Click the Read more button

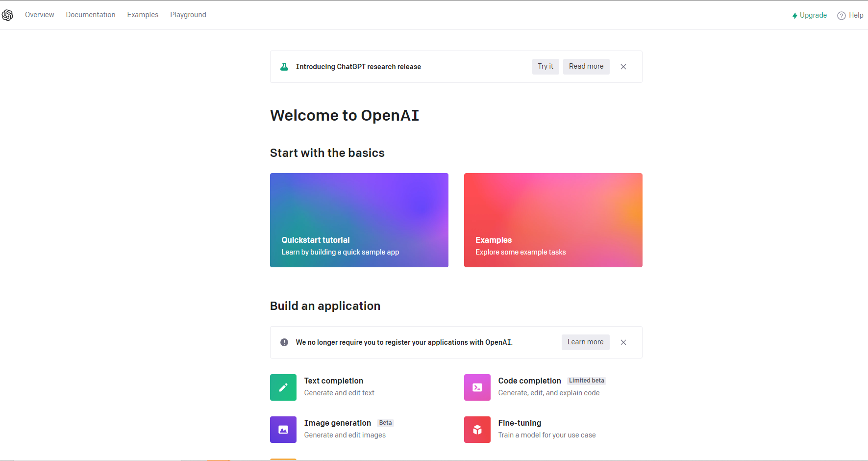click(x=586, y=67)
